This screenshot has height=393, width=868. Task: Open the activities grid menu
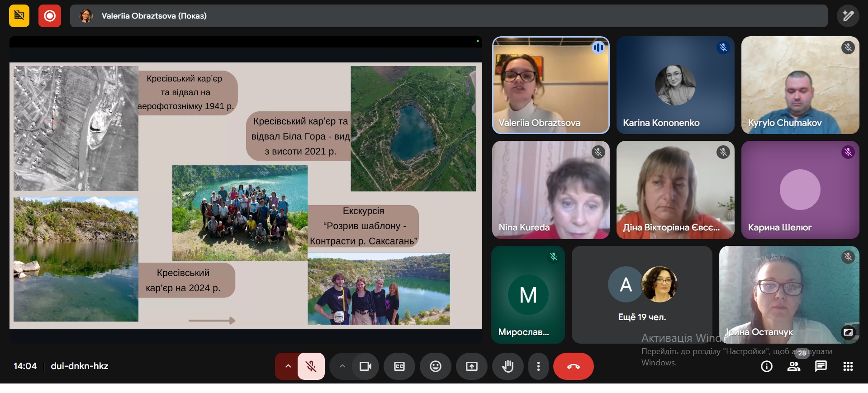pos(848,366)
